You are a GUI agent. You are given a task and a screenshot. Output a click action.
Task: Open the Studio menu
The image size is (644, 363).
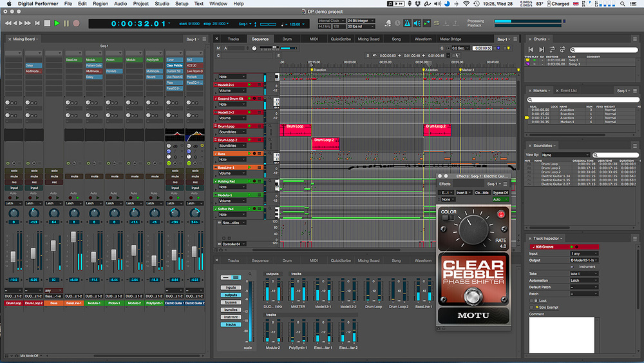[162, 4]
